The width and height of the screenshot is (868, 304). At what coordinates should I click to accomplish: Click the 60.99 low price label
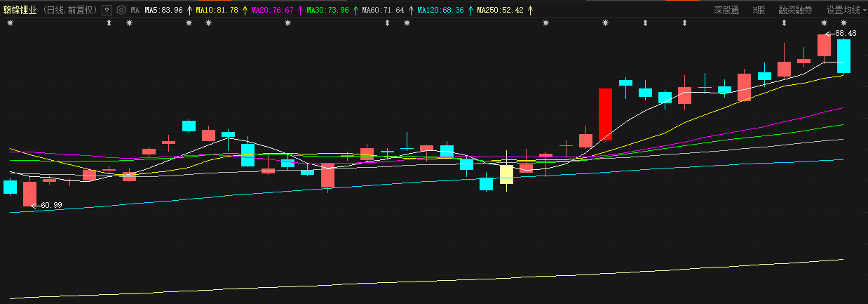pyautogui.click(x=51, y=205)
